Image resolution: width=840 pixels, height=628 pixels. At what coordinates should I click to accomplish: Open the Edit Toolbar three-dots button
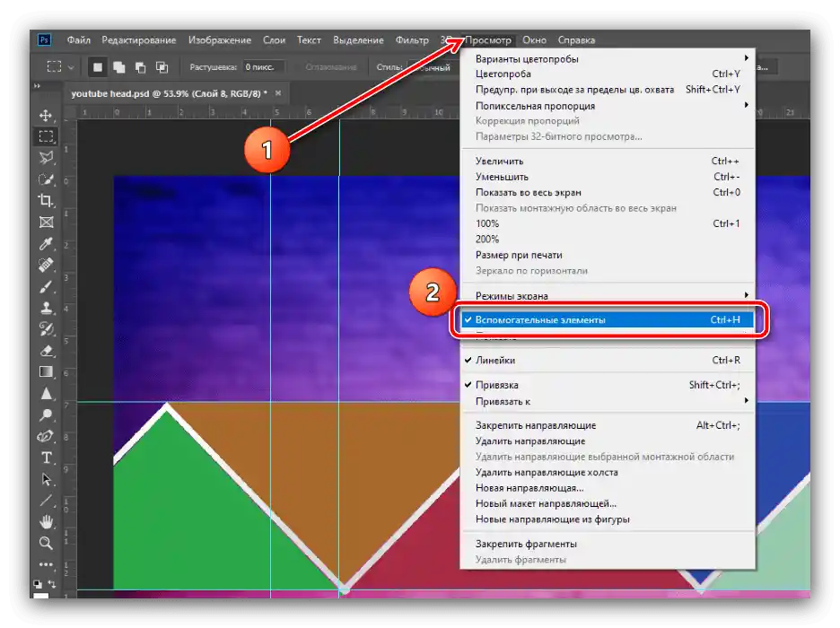pyautogui.click(x=46, y=564)
